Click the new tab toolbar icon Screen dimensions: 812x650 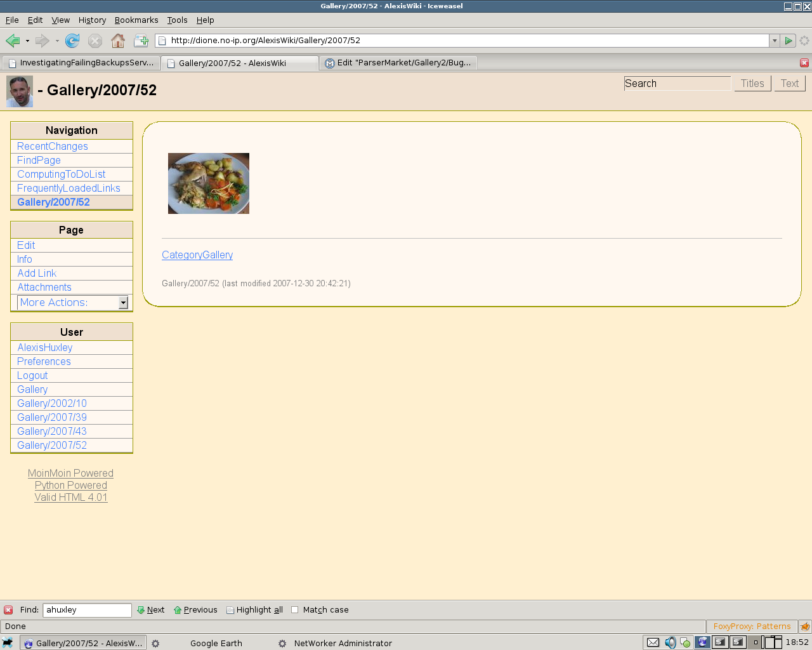click(x=141, y=41)
